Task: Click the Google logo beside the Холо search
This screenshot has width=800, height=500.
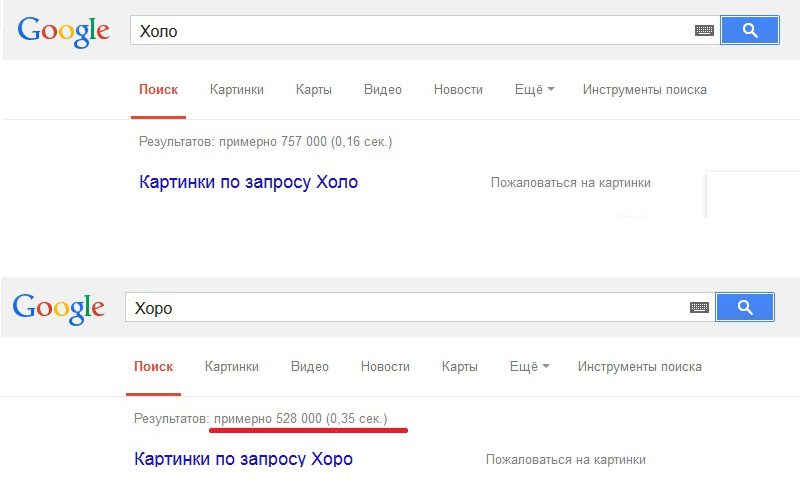Action: coord(63,32)
